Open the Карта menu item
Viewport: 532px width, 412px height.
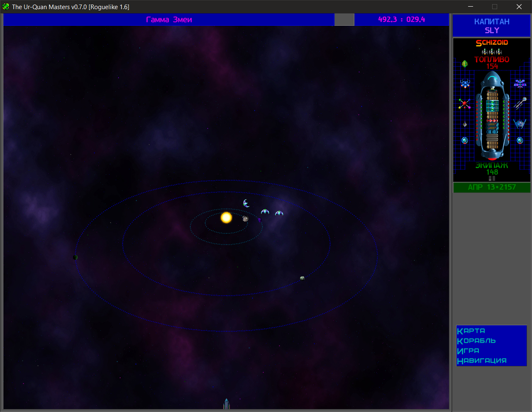471,331
